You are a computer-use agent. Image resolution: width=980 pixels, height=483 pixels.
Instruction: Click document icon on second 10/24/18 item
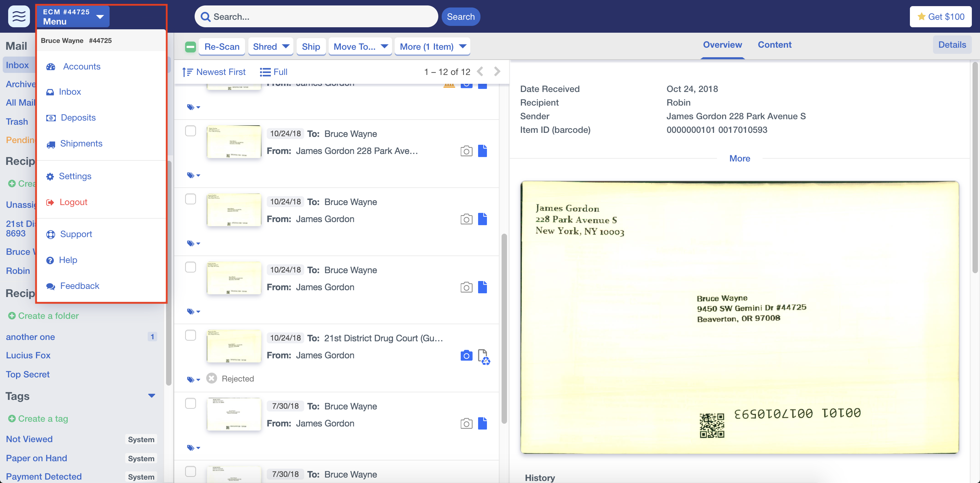(482, 219)
